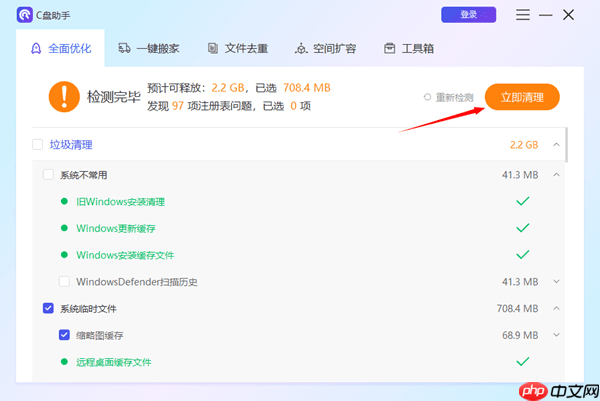
Task: Click the 708.4 MB size in 系统临时文件 row
Action: point(517,308)
